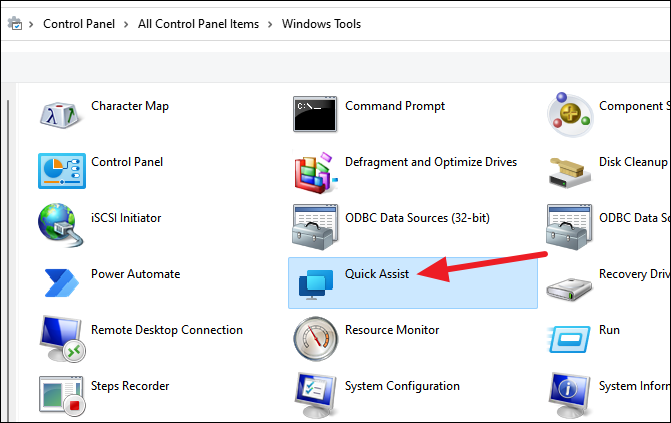
Task: Open Defragment and Optimize Drives icon
Action: 315,172
